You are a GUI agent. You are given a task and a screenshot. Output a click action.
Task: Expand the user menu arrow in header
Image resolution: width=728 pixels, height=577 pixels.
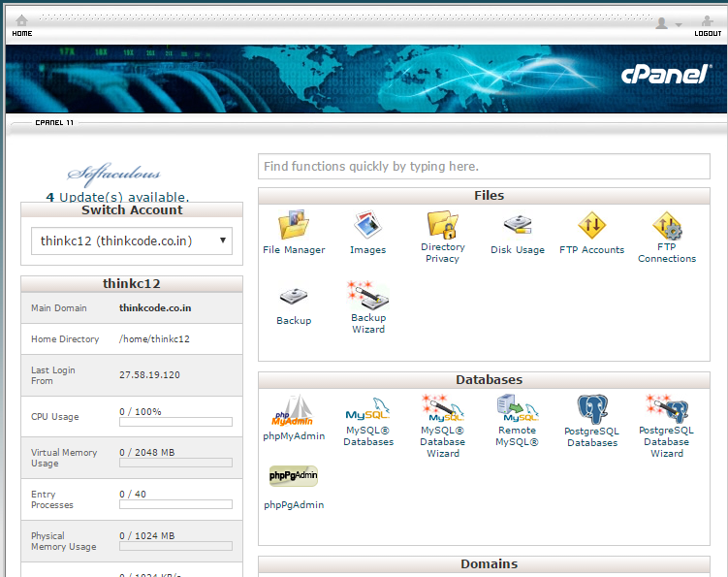click(x=679, y=24)
